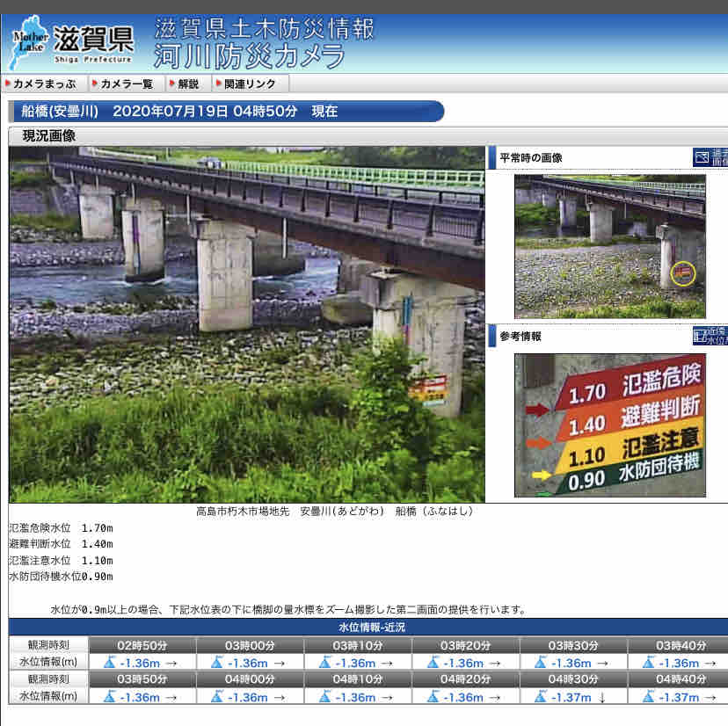Click the 船橋(安曇川) date title banner
Image resolution: width=728 pixels, height=726 pixels.
click(x=226, y=112)
